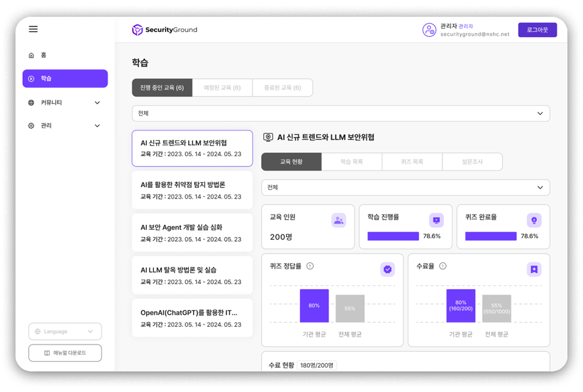The height and width of the screenshot is (392, 583).
Task: Click the 로그아웃 button
Action: (537, 30)
